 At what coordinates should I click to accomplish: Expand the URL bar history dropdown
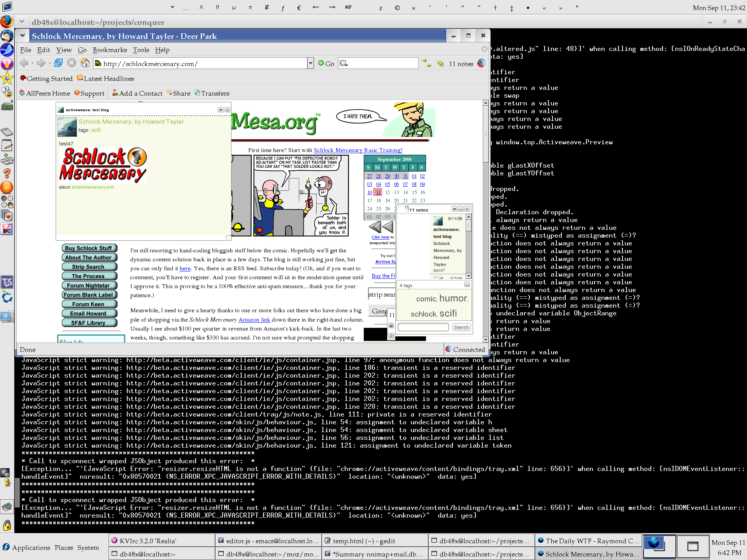pyautogui.click(x=310, y=63)
